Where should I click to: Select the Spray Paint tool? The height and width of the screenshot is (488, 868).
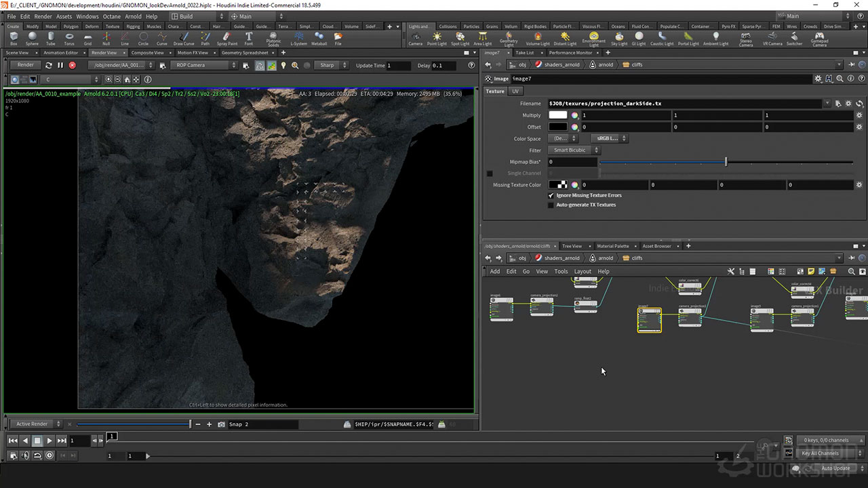(x=227, y=39)
